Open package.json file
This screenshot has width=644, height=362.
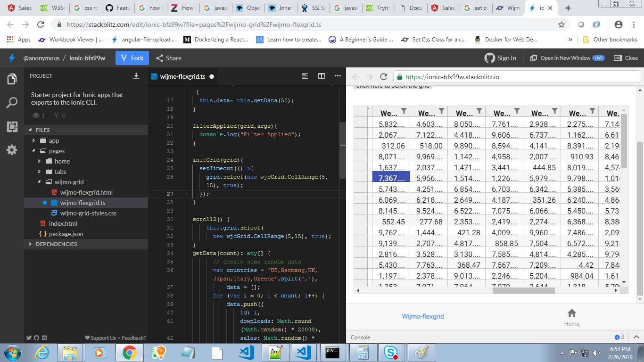point(66,234)
